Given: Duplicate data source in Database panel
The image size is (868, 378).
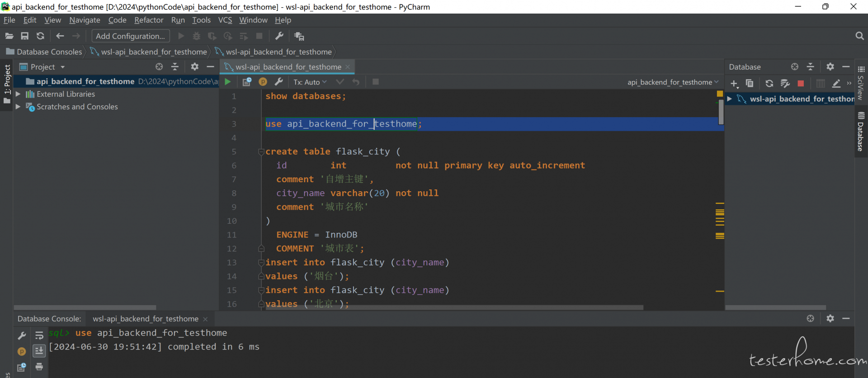Looking at the screenshot, I should pyautogui.click(x=750, y=83).
